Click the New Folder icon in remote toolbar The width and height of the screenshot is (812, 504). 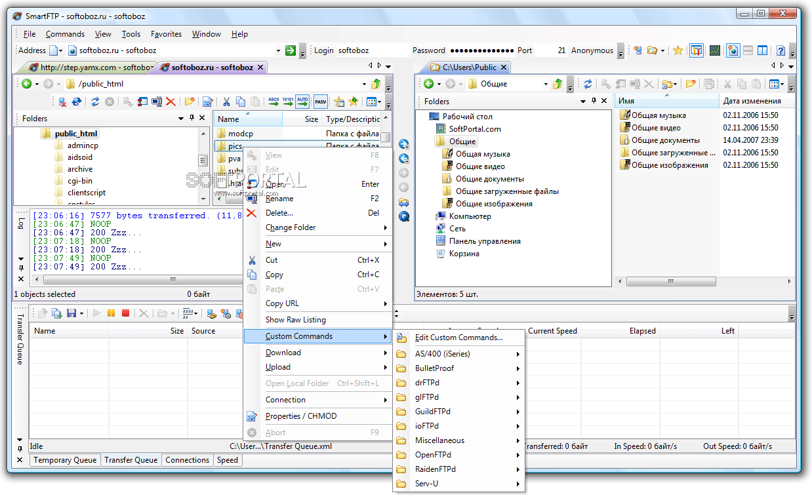(x=190, y=102)
